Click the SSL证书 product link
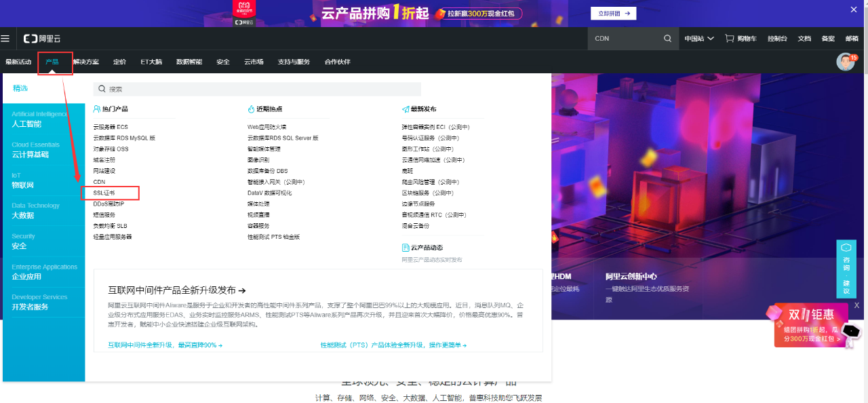Screen dimensions: 868x403 (x=104, y=193)
